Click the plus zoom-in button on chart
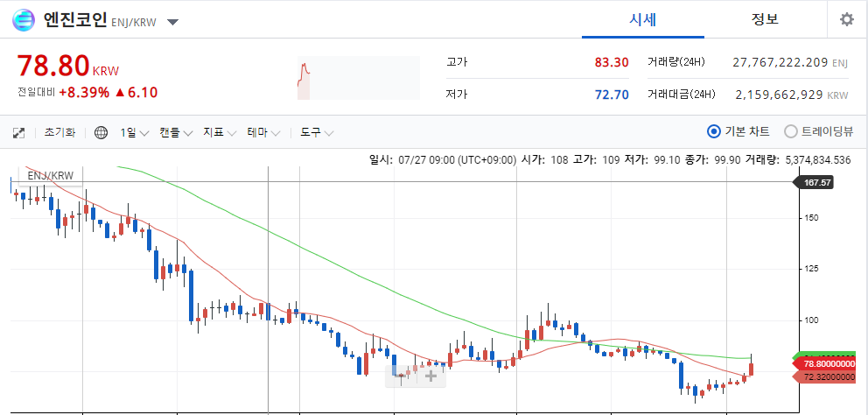The image size is (868, 415). point(430,376)
